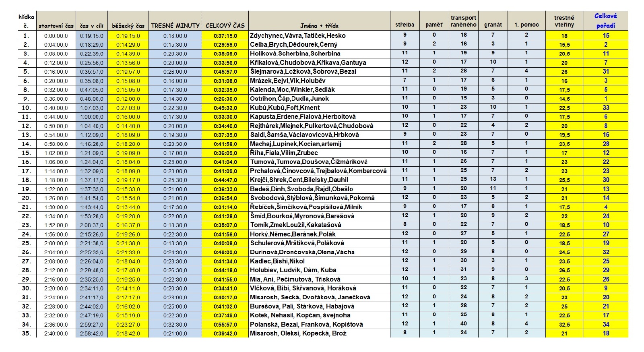This screenshot has height=352, width=644.
Task: Select the name cell 'Ostrihon,Čáp,Dudla,Junek'
Action: click(x=289, y=99)
